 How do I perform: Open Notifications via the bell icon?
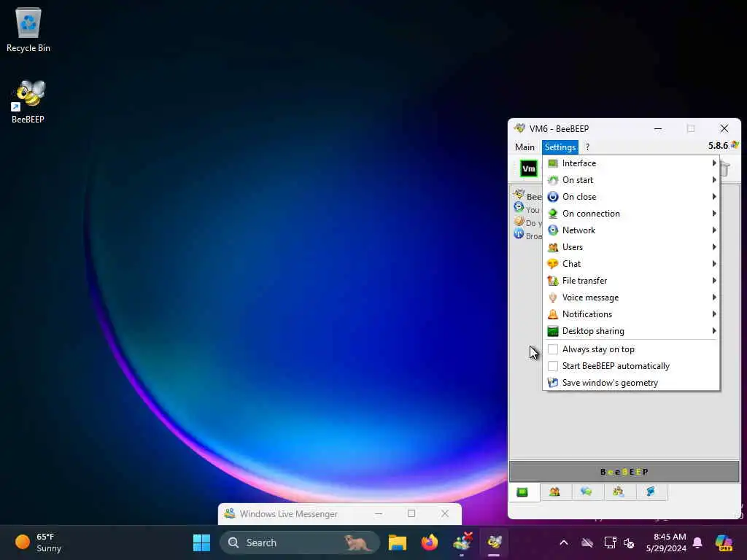pyautogui.click(x=553, y=314)
